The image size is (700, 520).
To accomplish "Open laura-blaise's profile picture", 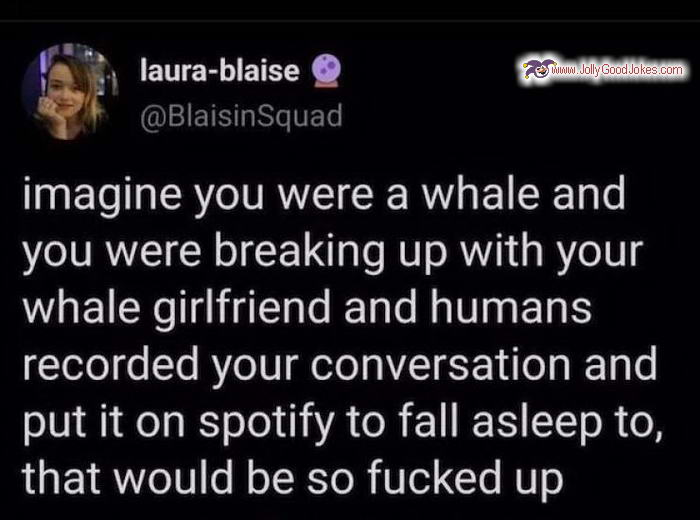I will [x=70, y=92].
